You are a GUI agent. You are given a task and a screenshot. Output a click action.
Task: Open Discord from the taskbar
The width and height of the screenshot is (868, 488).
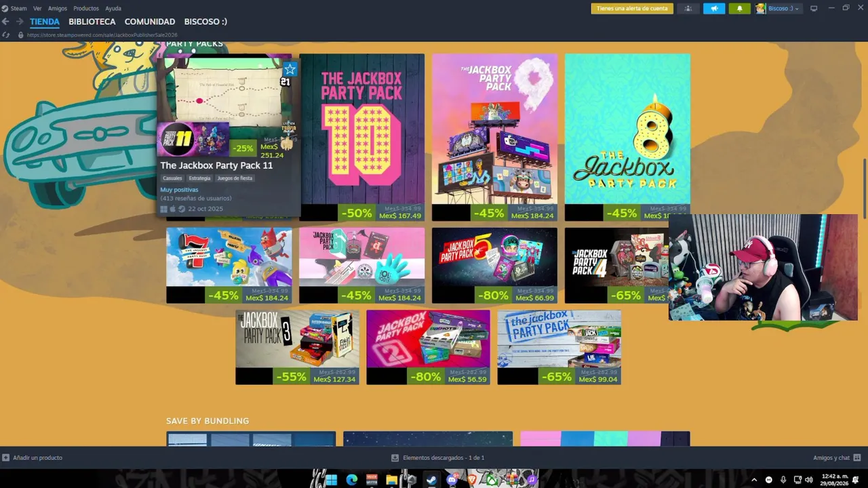452,480
